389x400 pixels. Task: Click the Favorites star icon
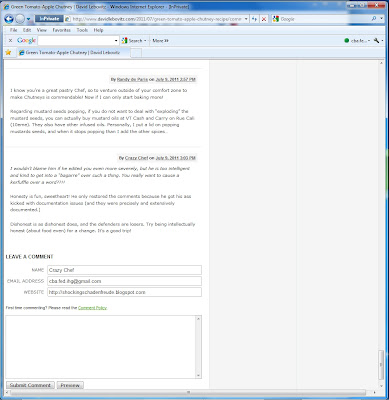(x=8, y=52)
